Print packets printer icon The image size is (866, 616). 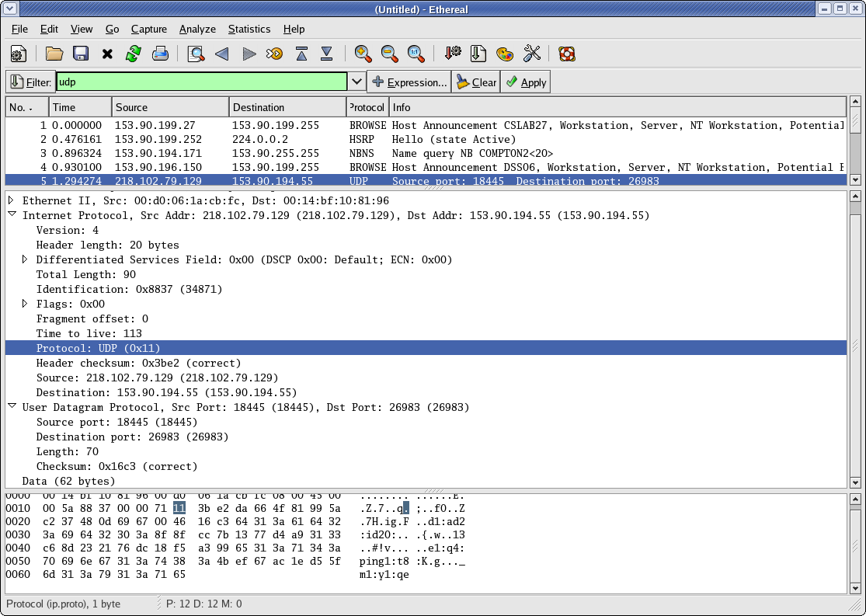[x=160, y=54]
